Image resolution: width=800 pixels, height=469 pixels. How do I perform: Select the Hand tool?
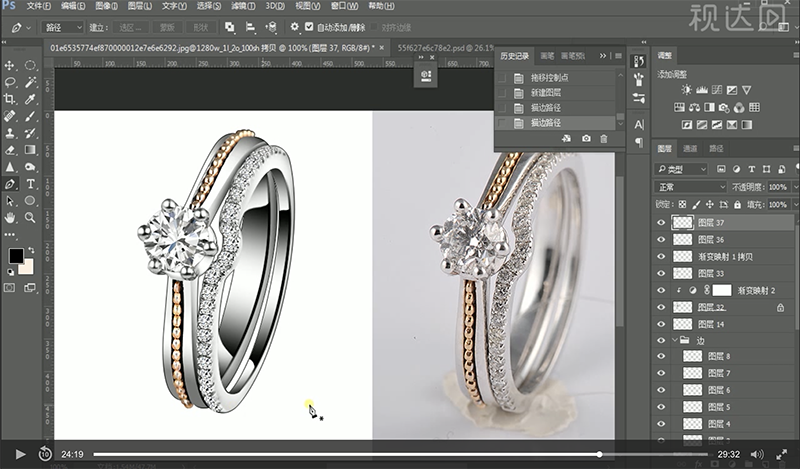[x=10, y=218]
